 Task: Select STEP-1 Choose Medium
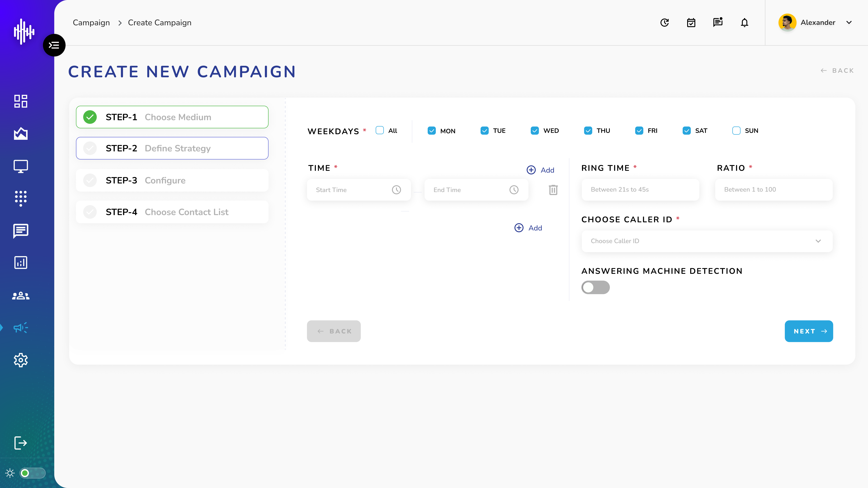[172, 117]
